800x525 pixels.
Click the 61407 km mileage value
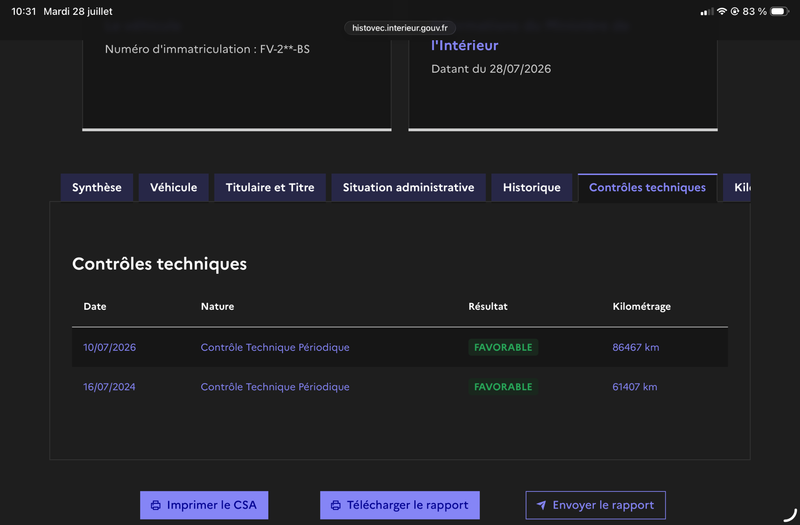(x=635, y=387)
